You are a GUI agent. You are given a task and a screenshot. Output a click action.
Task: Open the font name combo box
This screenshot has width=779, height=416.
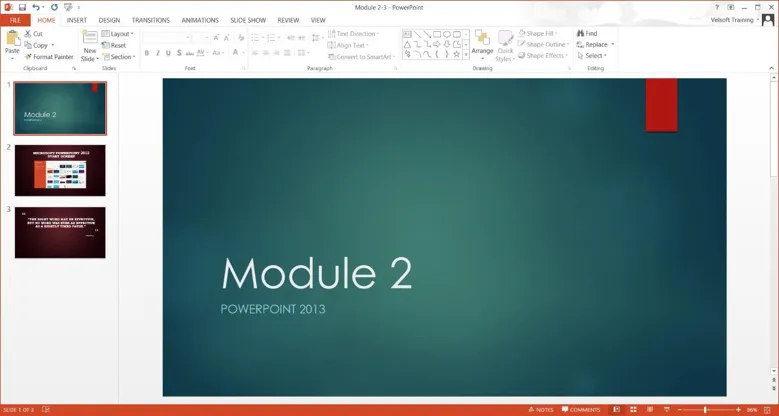(166, 37)
